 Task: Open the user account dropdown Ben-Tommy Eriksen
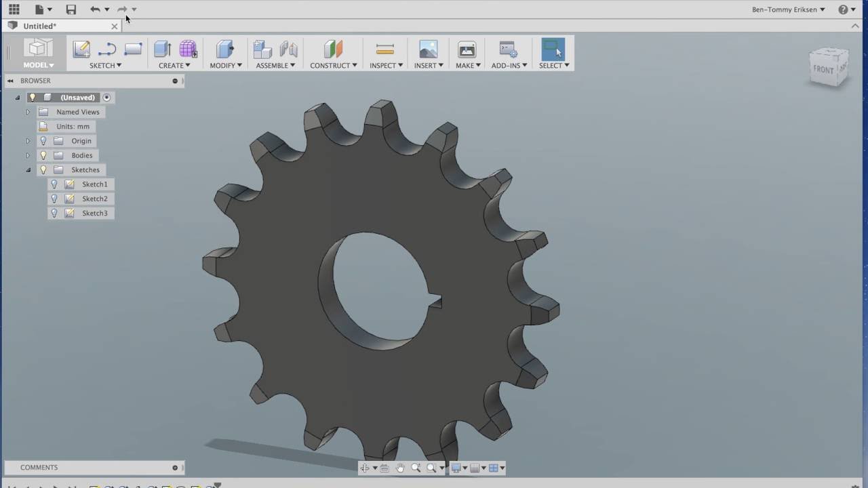point(788,9)
